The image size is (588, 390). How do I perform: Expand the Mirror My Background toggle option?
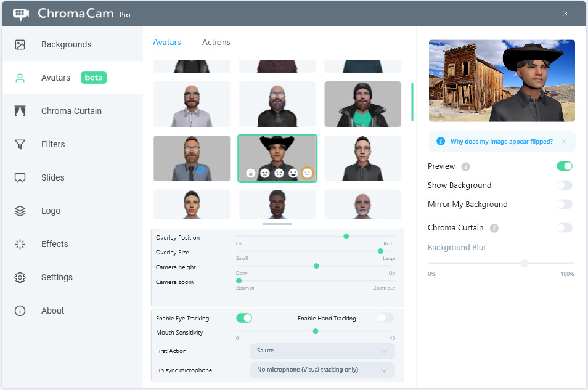coord(564,204)
